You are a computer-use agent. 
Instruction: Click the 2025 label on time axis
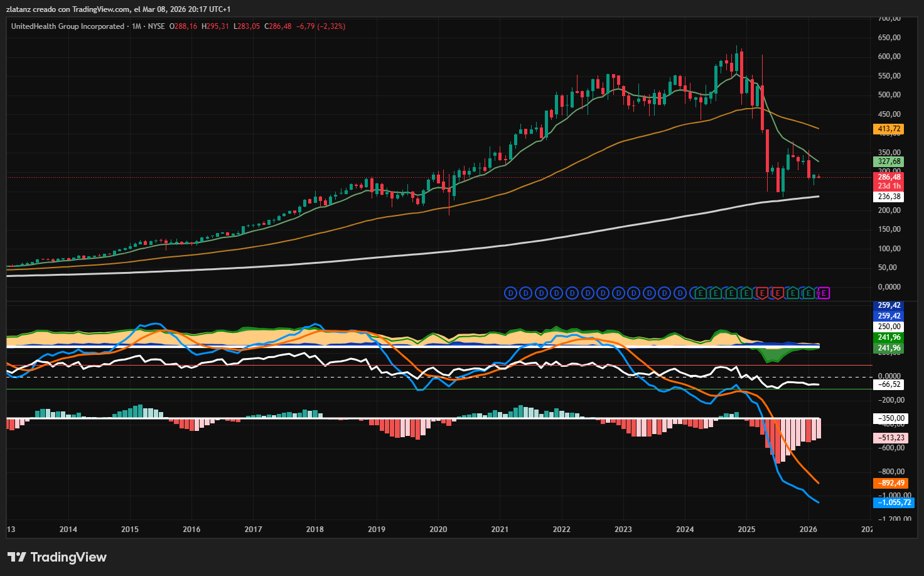[747, 530]
